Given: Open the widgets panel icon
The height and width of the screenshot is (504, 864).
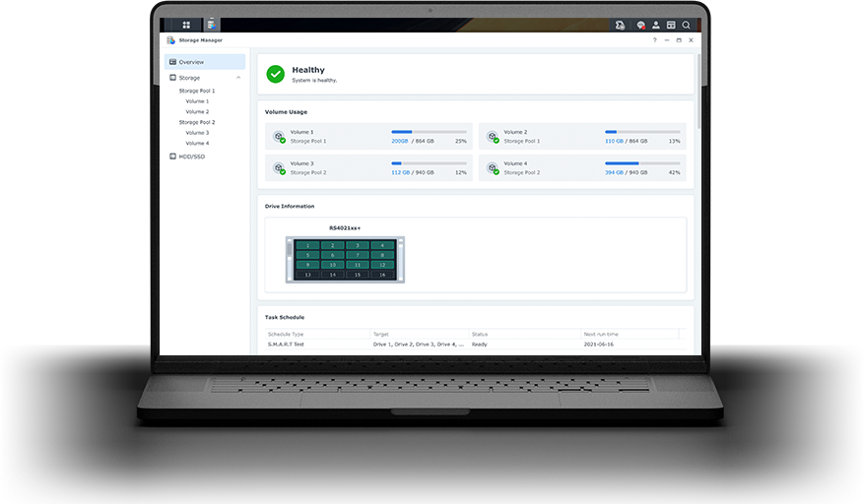Looking at the screenshot, I should coord(671,25).
